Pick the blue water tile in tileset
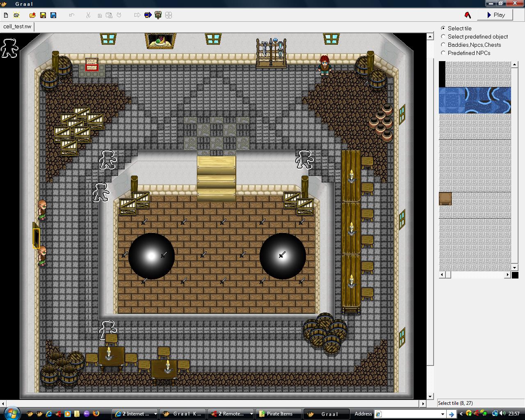Screen dimensions: 525x420 [475, 100]
